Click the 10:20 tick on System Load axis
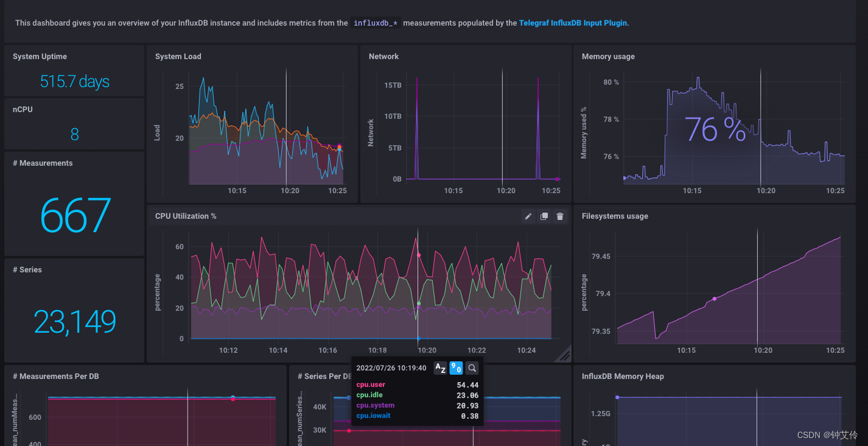Image resolution: width=868 pixels, height=446 pixels. click(290, 191)
